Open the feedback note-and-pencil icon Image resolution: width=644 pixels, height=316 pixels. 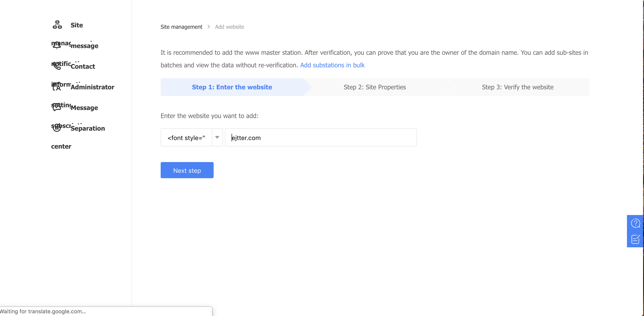click(635, 239)
